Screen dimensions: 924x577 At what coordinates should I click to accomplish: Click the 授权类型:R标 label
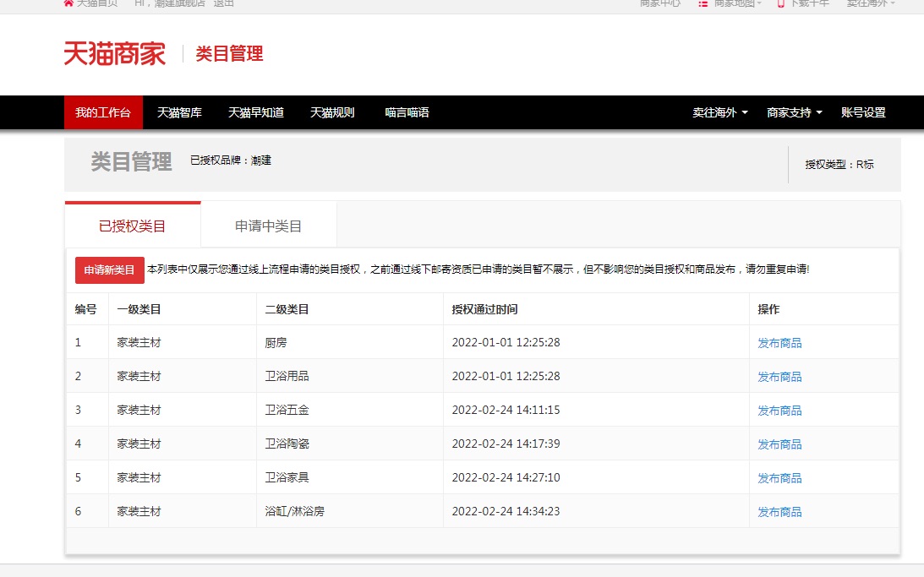[x=839, y=164]
